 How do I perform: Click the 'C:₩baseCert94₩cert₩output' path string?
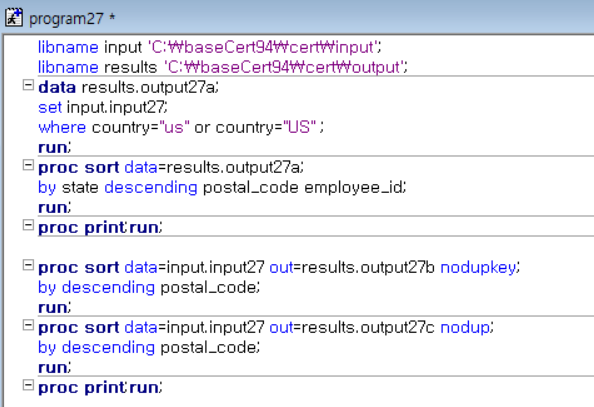pyautogui.click(x=284, y=67)
